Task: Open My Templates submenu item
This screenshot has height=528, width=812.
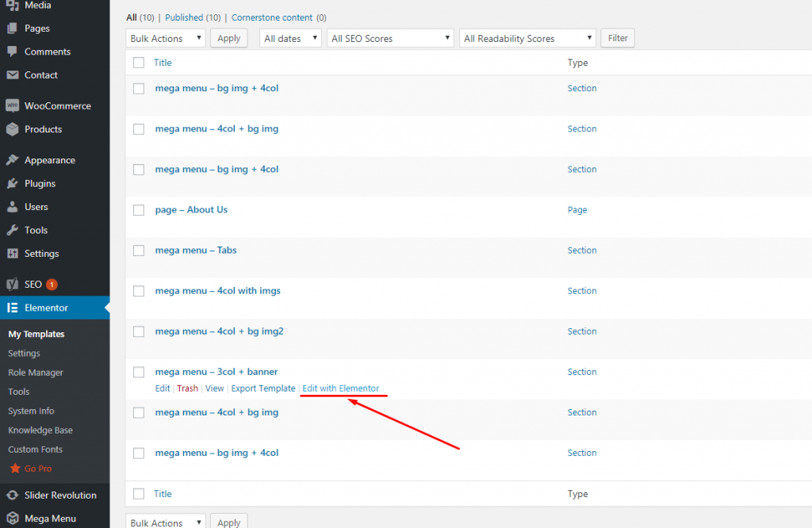Action: pos(36,334)
